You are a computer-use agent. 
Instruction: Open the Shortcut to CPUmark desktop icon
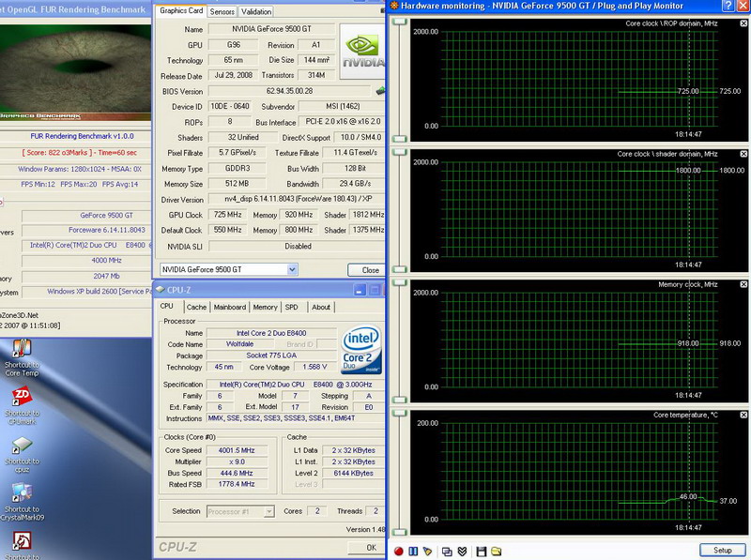pos(22,406)
